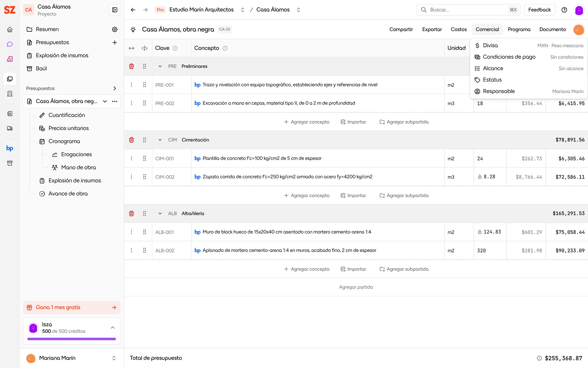The height and width of the screenshot is (368, 588).
Task: Click the bp icon in left rail
Action: 10,148
